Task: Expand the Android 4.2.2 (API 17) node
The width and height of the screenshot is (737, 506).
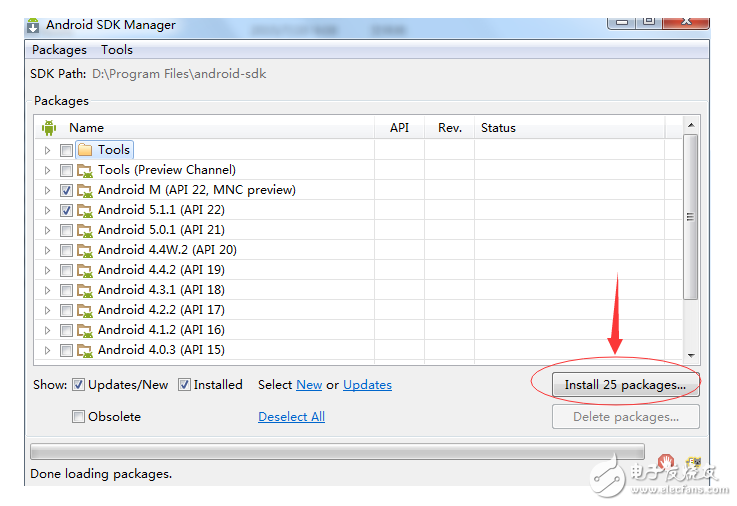Action: [47, 311]
